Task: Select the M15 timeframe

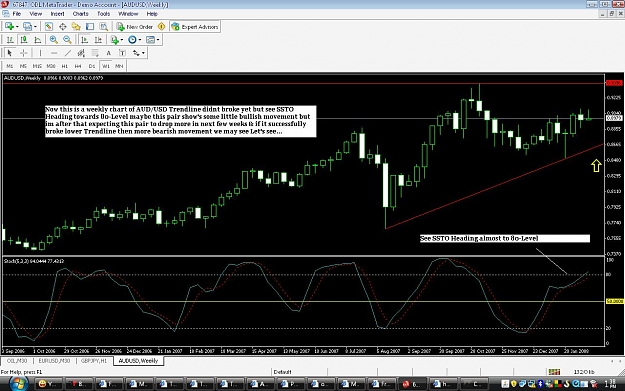Action: pyautogui.click(x=37, y=66)
